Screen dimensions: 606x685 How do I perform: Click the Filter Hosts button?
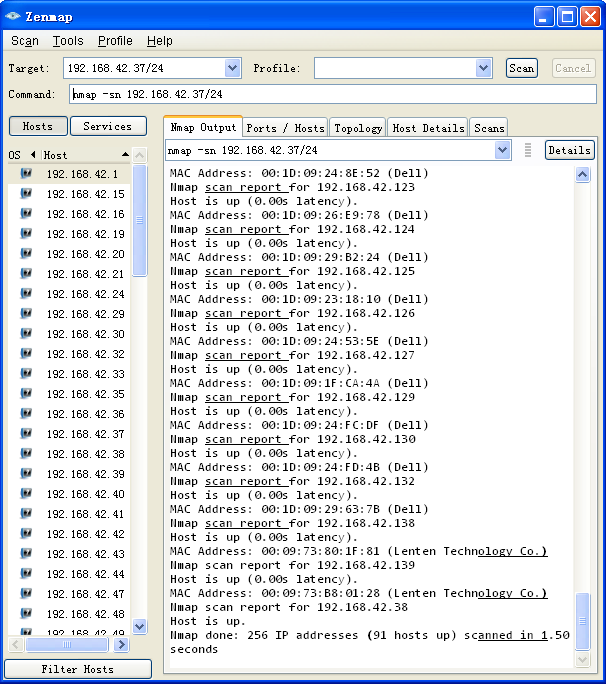(x=78, y=669)
